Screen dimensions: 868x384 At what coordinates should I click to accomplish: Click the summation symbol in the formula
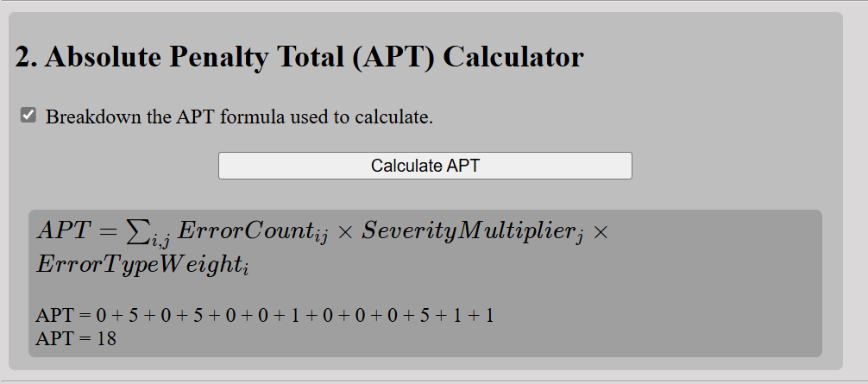137,231
